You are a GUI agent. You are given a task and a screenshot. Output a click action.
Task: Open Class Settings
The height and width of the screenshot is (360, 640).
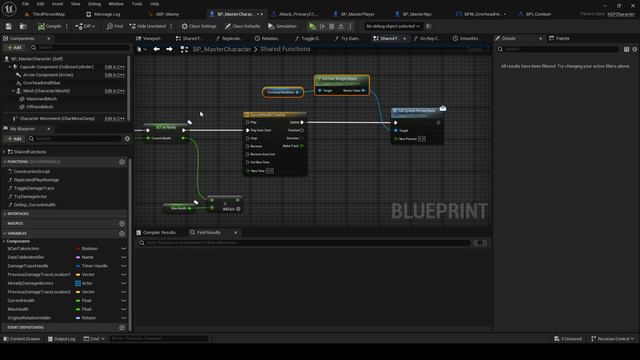(x=199, y=26)
